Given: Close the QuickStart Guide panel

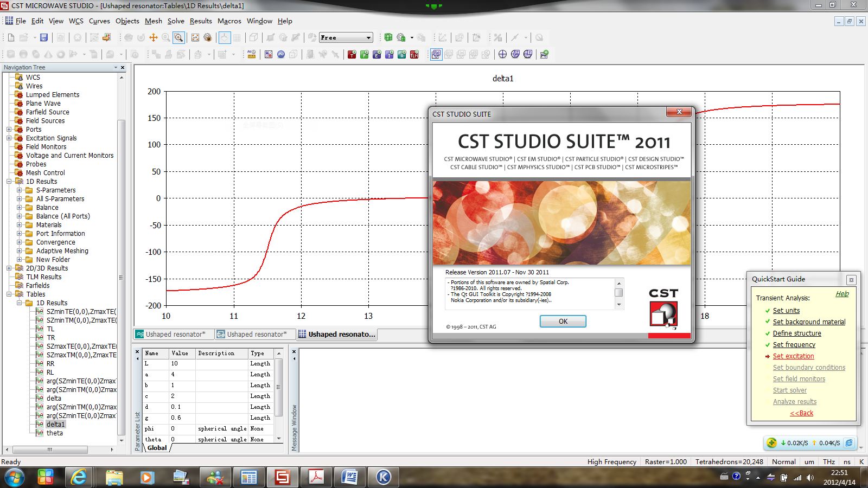Looking at the screenshot, I should [x=851, y=280].
